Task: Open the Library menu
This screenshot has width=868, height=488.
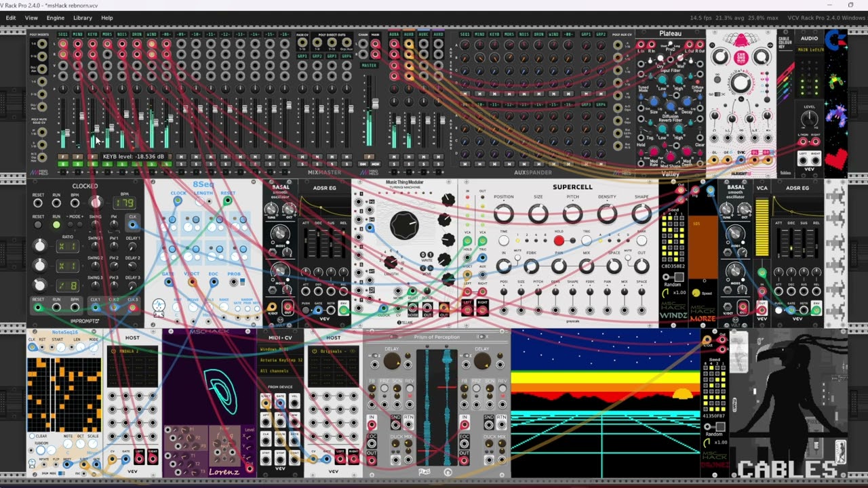Action: pyautogui.click(x=83, y=18)
